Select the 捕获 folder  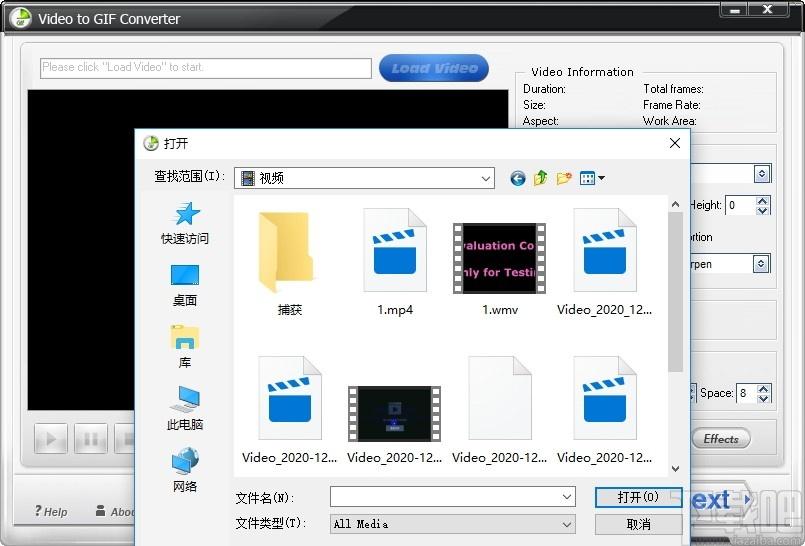(290, 264)
